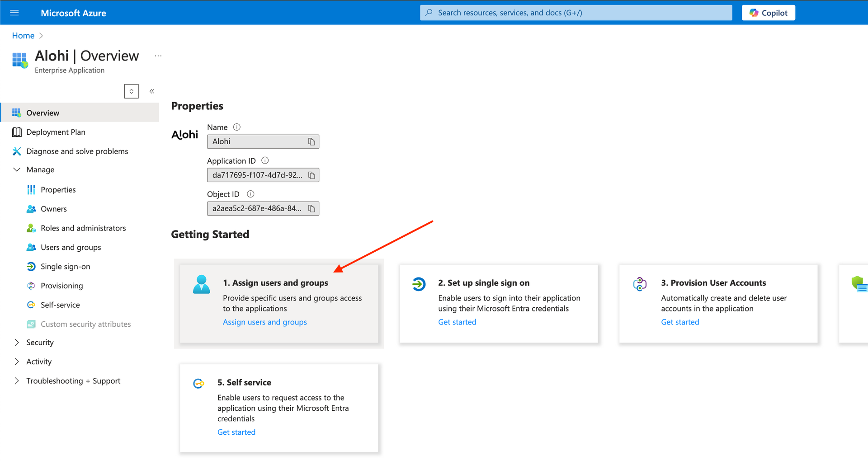This screenshot has width=868, height=470.
Task: Show info tooltip for Object ID
Action: click(251, 194)
